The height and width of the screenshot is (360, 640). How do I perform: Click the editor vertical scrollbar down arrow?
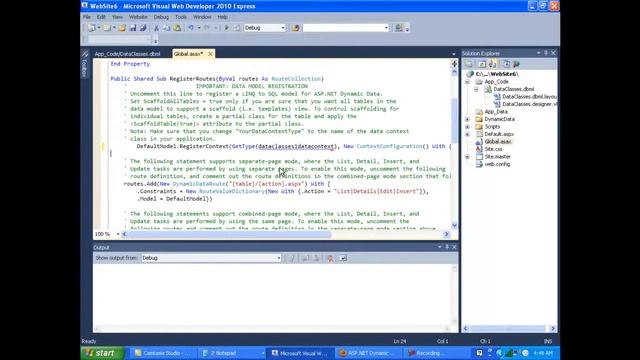tap(454, 226)
